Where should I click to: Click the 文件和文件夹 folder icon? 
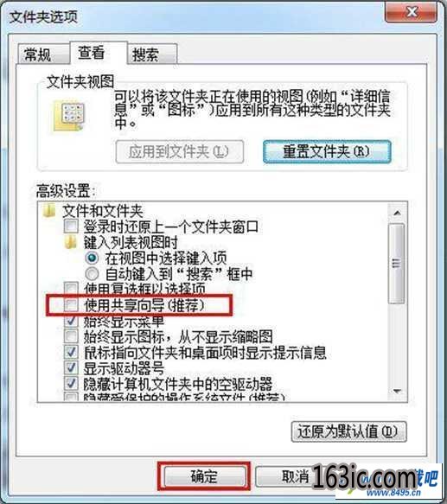pos(49,212)
